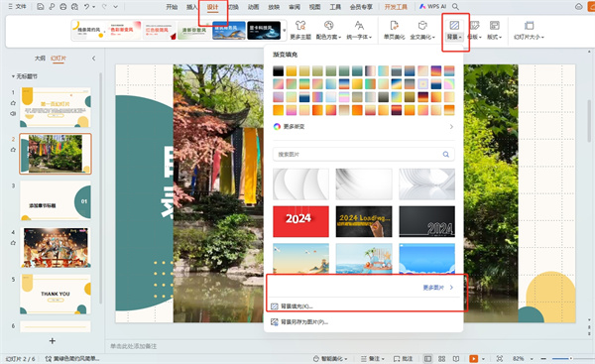The image size is (595, 364).
Task: Open 更多主题 (more themes) icon
Action: (300, 26)
